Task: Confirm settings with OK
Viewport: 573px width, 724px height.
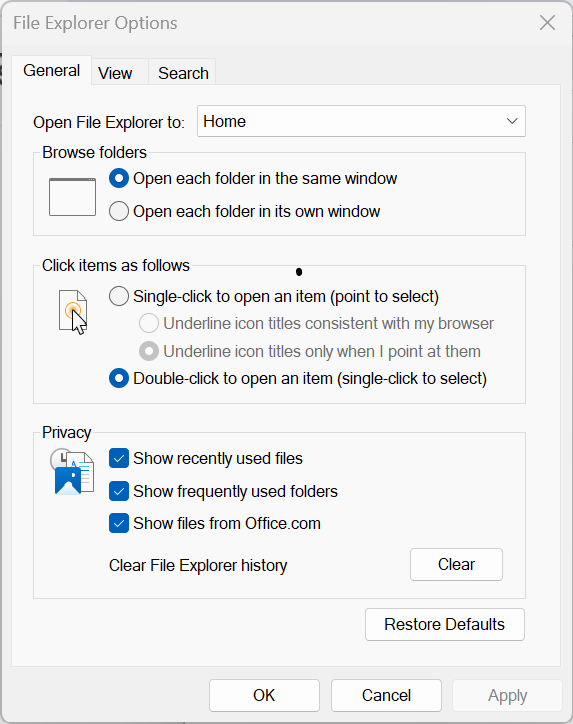Action: (264, 695)
